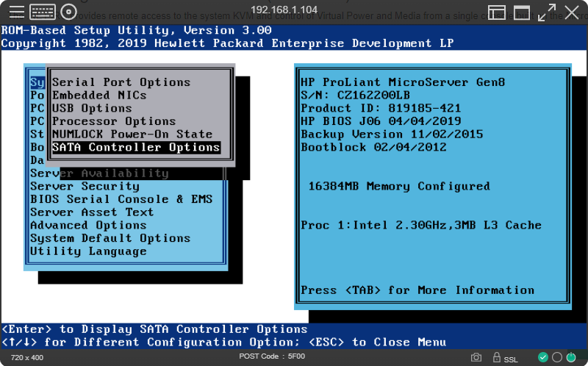Close the remote console with X icon
This screenshot has width=588, height=366.
(572, 12)
